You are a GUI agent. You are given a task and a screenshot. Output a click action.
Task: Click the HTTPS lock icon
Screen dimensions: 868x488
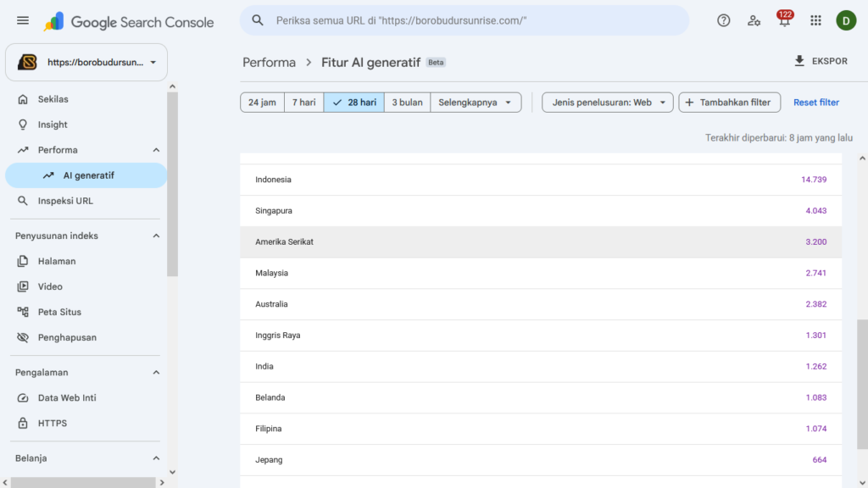pyautogui.click(x=23, y=424)
